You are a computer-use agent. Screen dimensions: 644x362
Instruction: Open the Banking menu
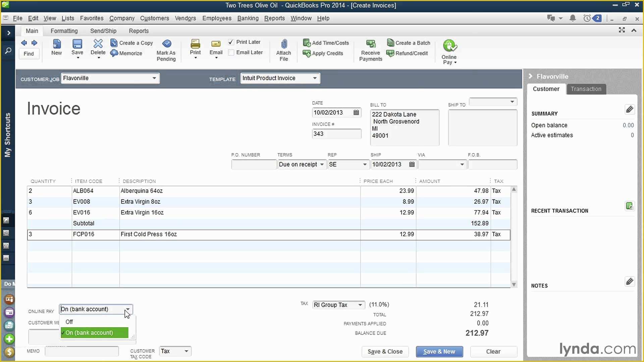click(x=248, y=18)
